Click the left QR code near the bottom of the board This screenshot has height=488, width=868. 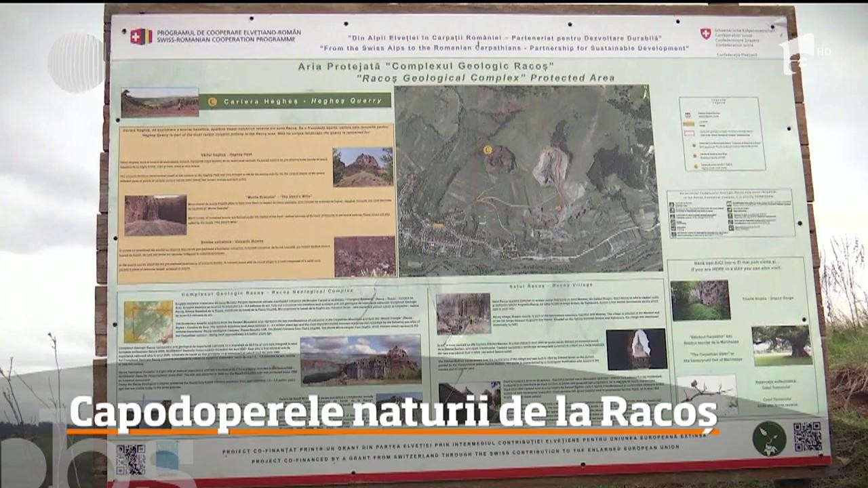click(x=130, y=460)
